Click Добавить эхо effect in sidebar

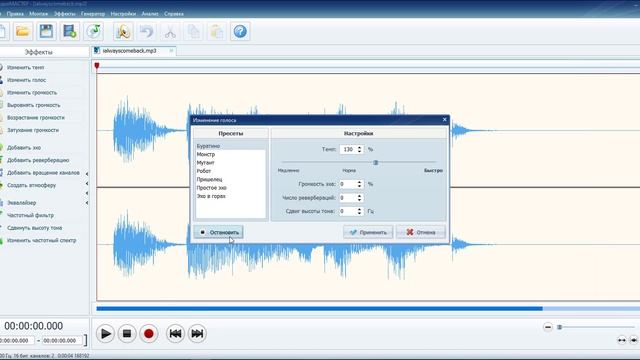point(24,148)
